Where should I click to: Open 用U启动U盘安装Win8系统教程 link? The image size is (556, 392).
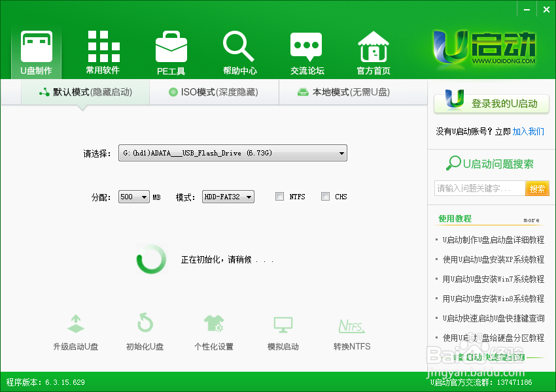point(493,299)
